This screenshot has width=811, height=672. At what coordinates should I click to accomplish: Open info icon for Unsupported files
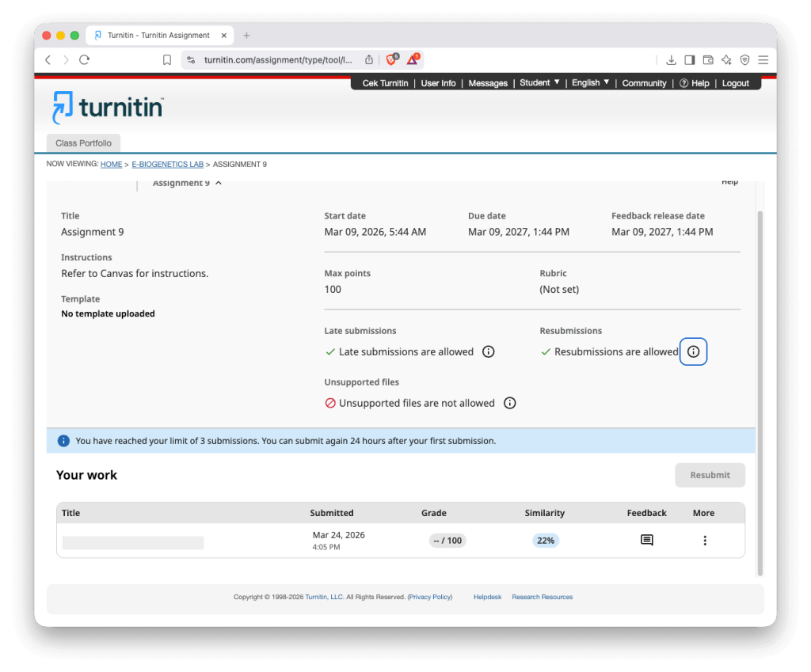click(x=509, y=403)
